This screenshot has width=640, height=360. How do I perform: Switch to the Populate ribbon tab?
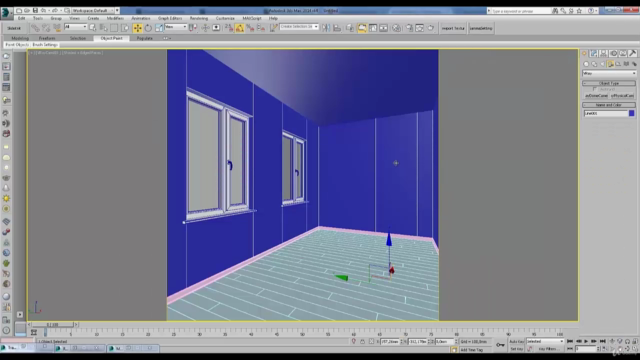(144, 38)
